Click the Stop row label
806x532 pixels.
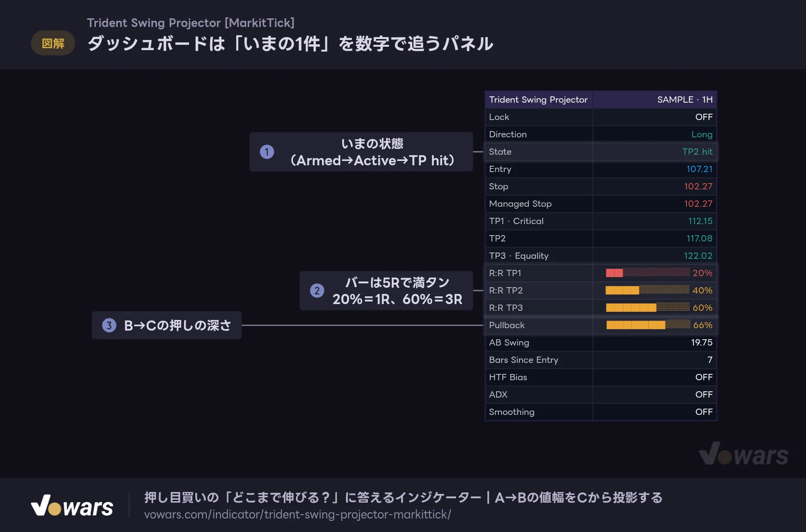498,186
